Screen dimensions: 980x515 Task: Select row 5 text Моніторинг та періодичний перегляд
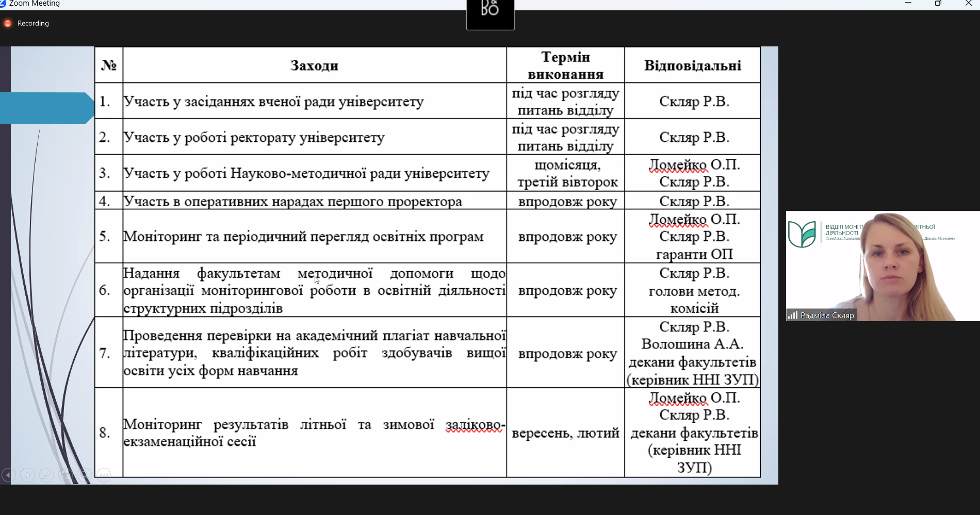[x=304, y=237]
